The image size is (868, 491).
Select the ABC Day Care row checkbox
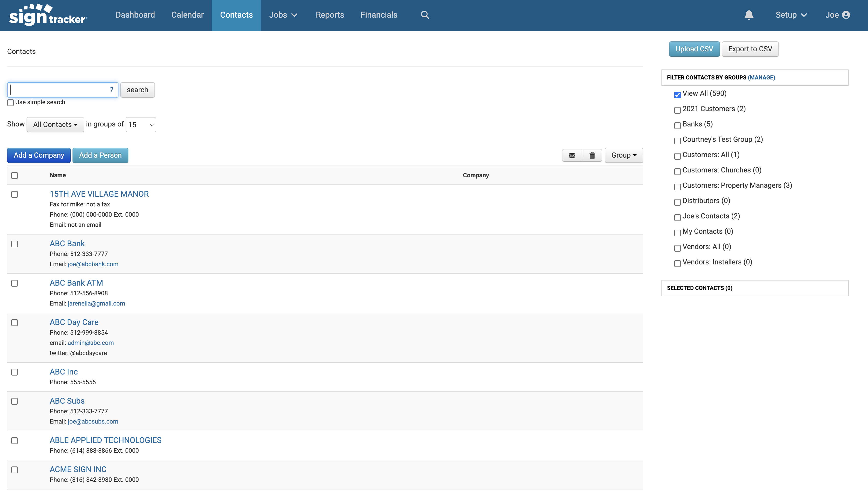(15, 323)
